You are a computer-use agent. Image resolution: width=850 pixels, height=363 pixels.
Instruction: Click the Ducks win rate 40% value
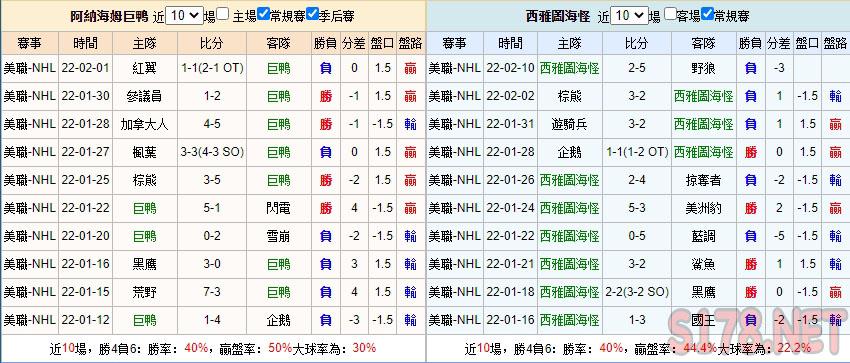tap(196, 348)
